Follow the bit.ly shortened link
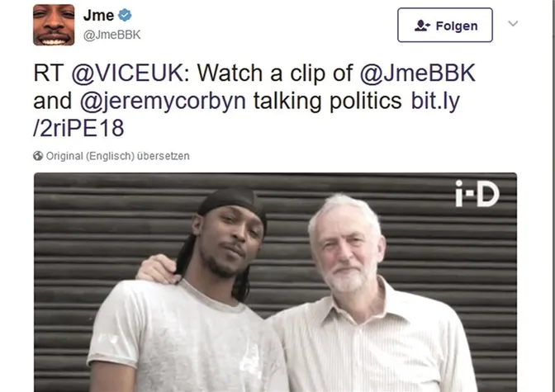This screenshot has height=392, width=555. click(435, 101)
